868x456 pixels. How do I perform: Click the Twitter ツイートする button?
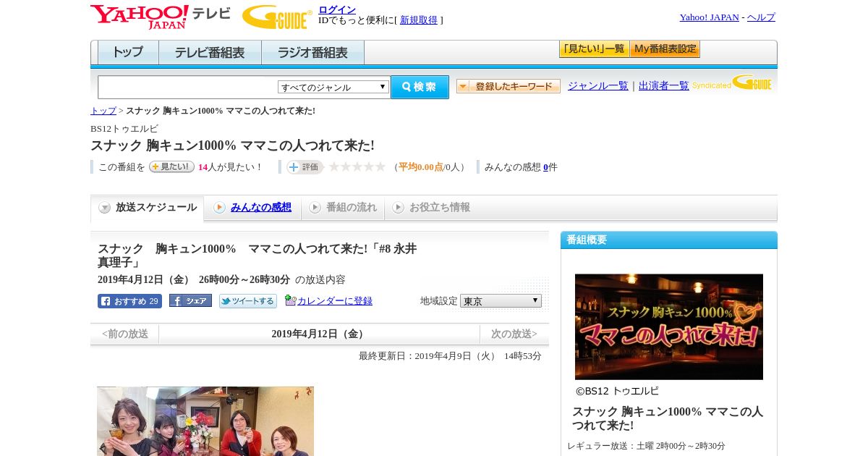[248, 301]
